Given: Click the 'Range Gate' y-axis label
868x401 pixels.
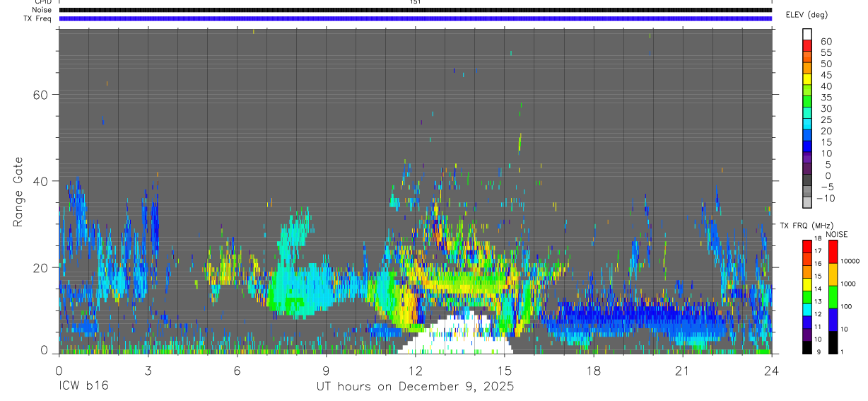Looking at the screenshot, I should click(18, 192).
